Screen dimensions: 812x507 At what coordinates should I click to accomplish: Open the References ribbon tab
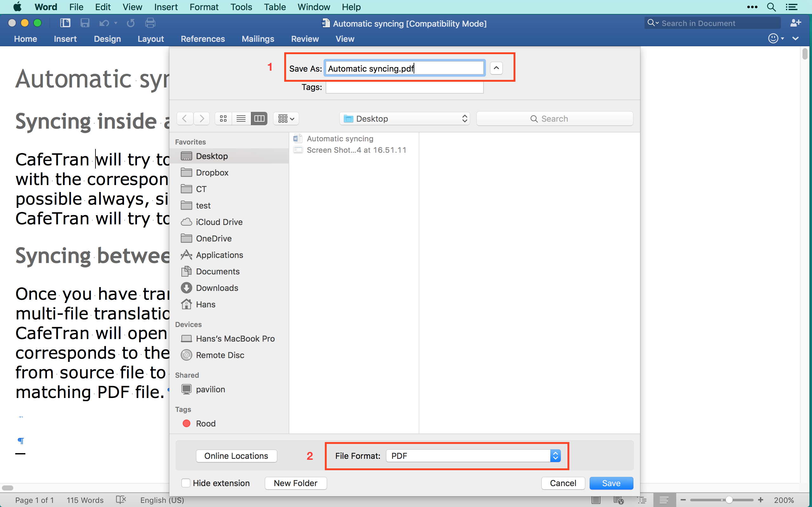[203, 39]
